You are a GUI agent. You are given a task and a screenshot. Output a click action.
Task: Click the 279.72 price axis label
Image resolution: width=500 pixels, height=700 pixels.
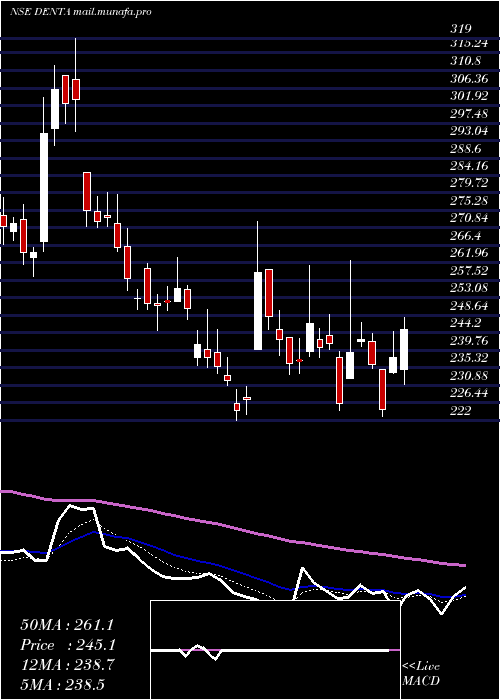point(469,183)
